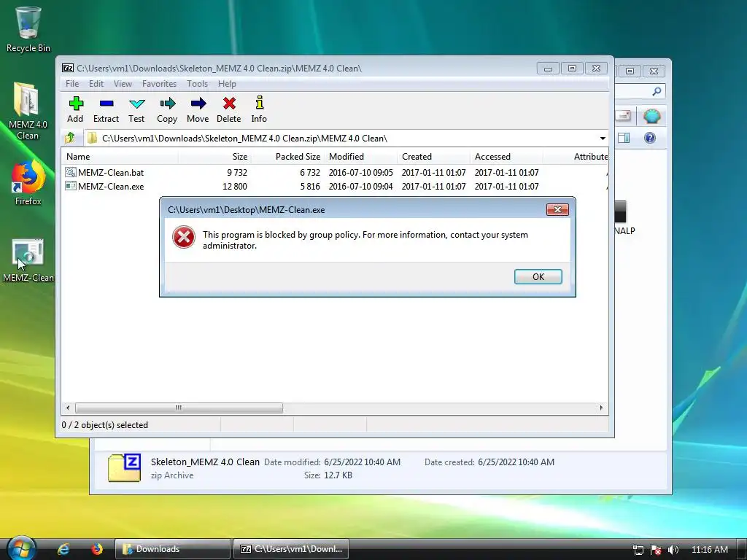This screenshot has height=560, width=747.
Task: Click the Skeleton_MEMZ zip archive thumbnail
Action: tap(124, 468)
